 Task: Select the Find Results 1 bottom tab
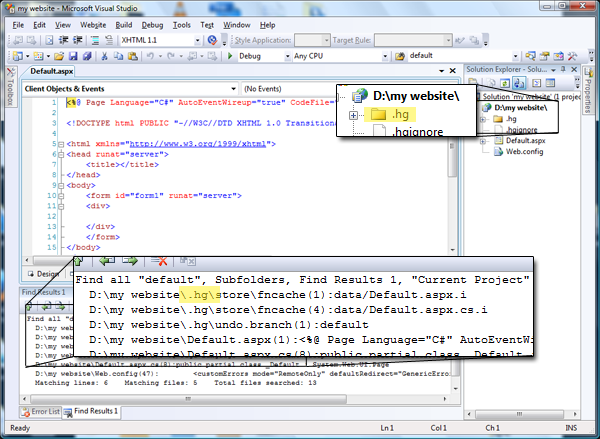point(91,411)
